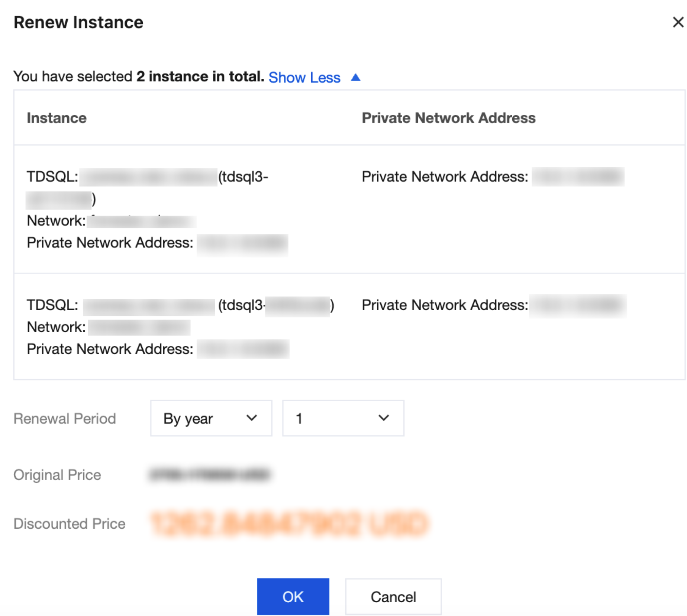Collapse instance list using blue triangle
The height and width of the screenshot is (616, 687).
coord(355,77)
